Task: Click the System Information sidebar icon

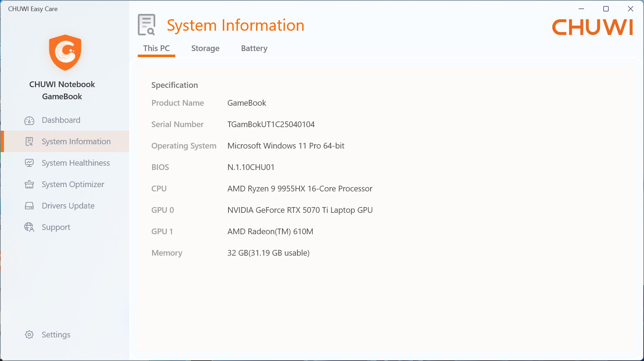Action: [29, 142]
